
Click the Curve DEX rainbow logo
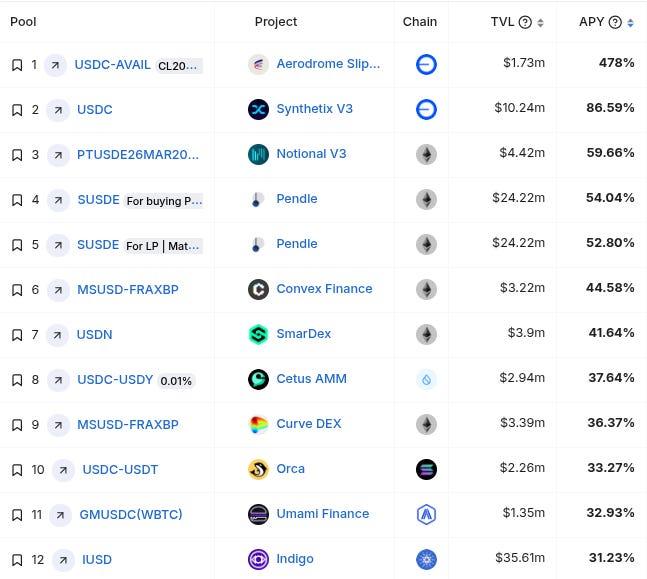258,424
